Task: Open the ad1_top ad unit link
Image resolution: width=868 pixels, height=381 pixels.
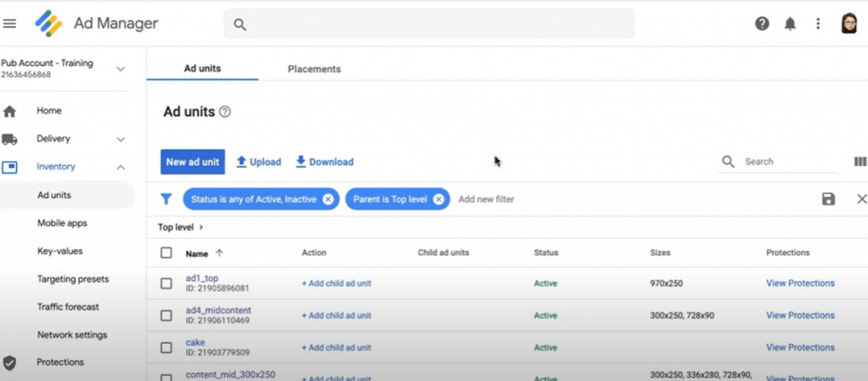Action: pos(202,279)
